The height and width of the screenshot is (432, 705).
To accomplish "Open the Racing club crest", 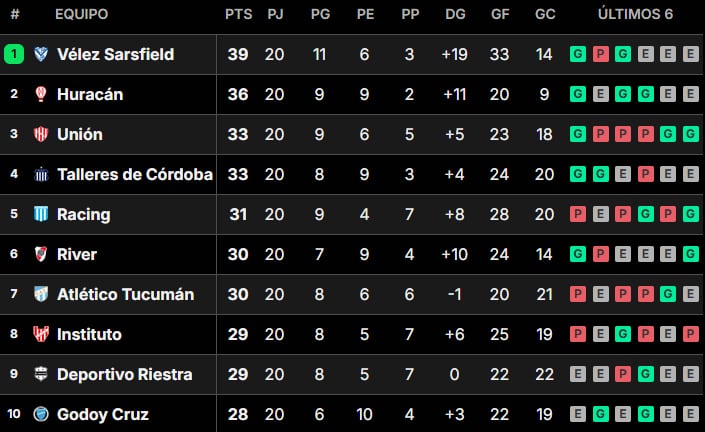I will tap(41, 214).
